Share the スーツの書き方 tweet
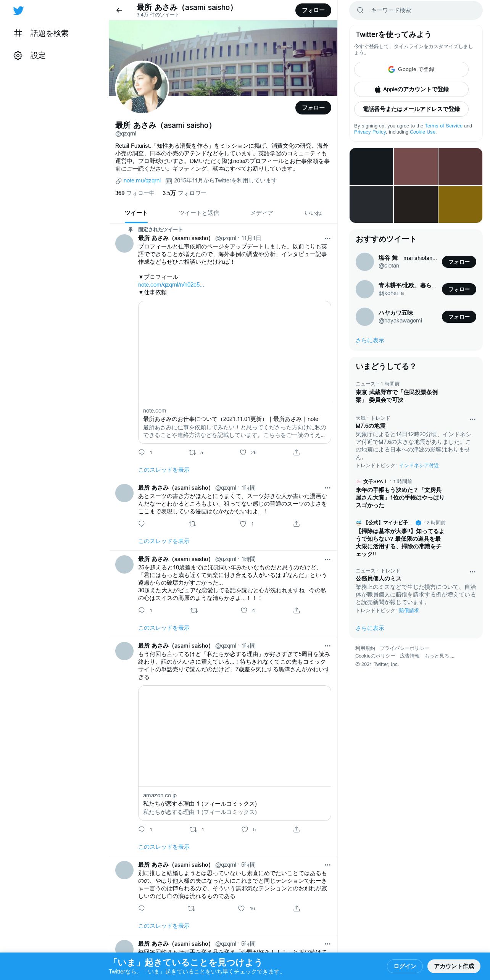 pos(297,524)
